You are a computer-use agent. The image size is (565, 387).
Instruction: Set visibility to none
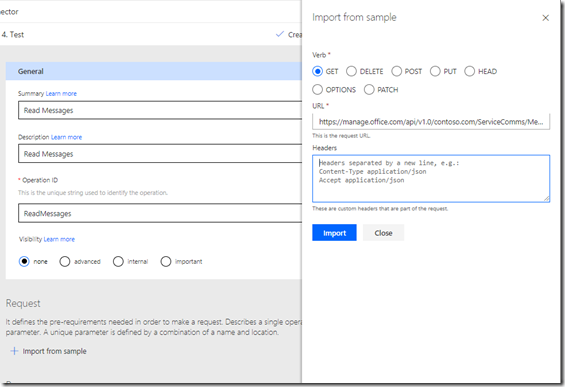coord(24,261)
